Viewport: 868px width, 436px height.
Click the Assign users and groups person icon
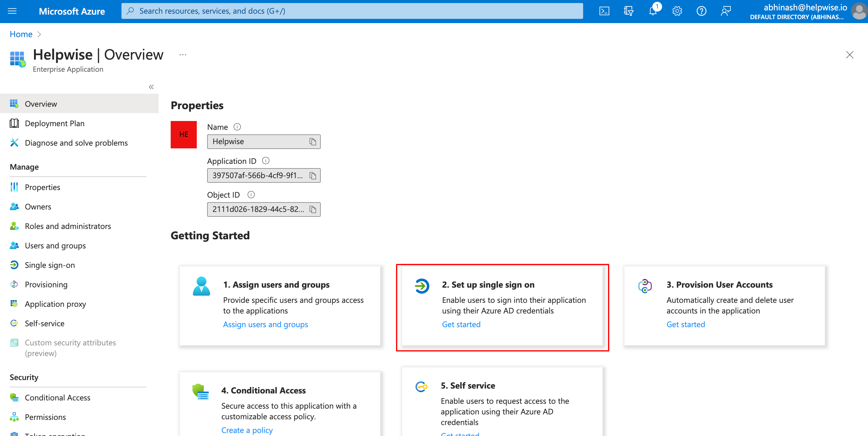click(201, 286)
